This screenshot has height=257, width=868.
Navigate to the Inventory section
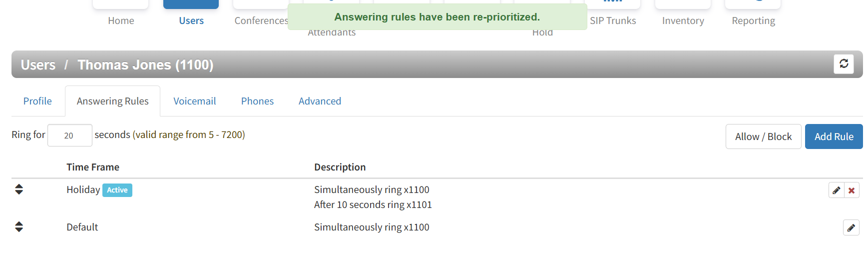click(x=683, y=20)
